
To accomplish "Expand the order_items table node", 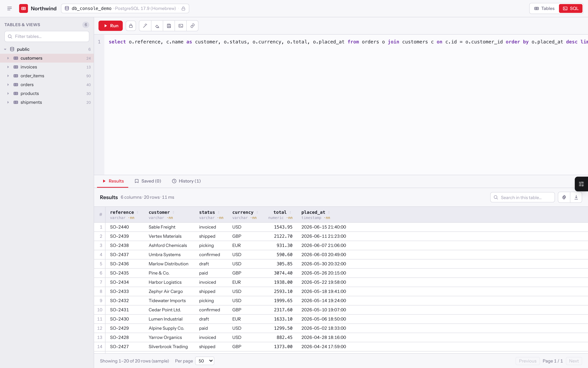I will click(x=8, y=76).
